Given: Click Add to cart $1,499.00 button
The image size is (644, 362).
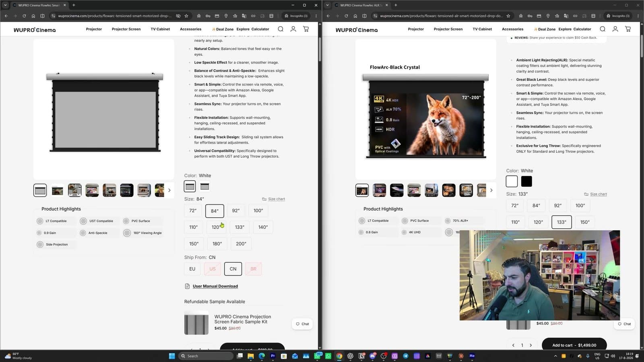Looking at the screenshot, I should (x=574, y=345).
